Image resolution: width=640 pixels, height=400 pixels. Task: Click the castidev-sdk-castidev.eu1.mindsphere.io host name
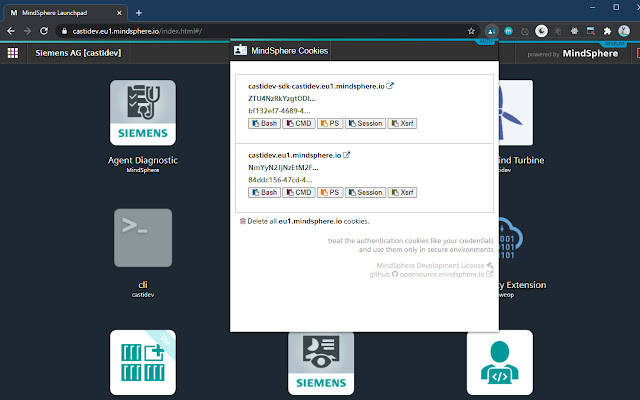coord(316,86)
